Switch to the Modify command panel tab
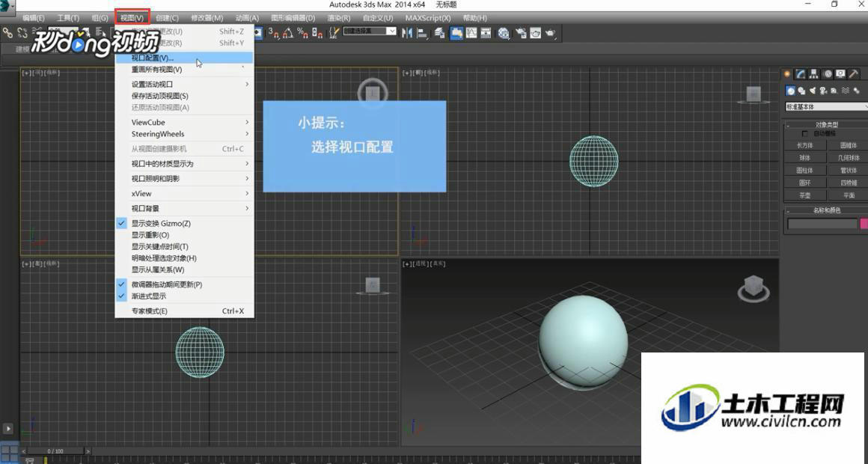 [x=801, y=73]
